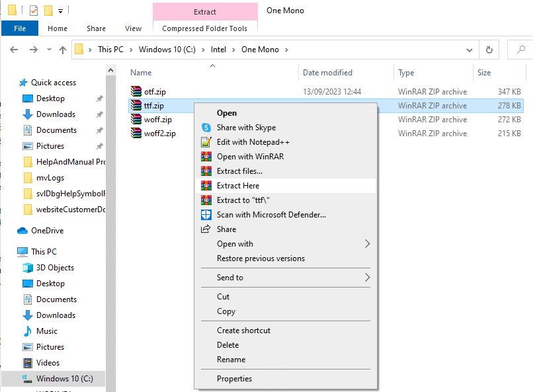533x392 pixels.
Task: Click the navigation pane scroll up arrow
Action: [x=111, y=70]
